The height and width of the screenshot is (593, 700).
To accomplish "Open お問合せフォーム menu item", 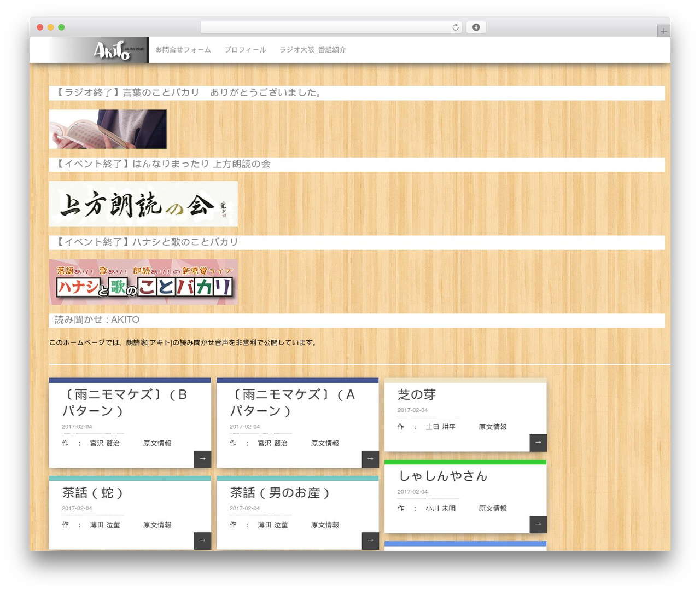I will (x=183, y=50).
